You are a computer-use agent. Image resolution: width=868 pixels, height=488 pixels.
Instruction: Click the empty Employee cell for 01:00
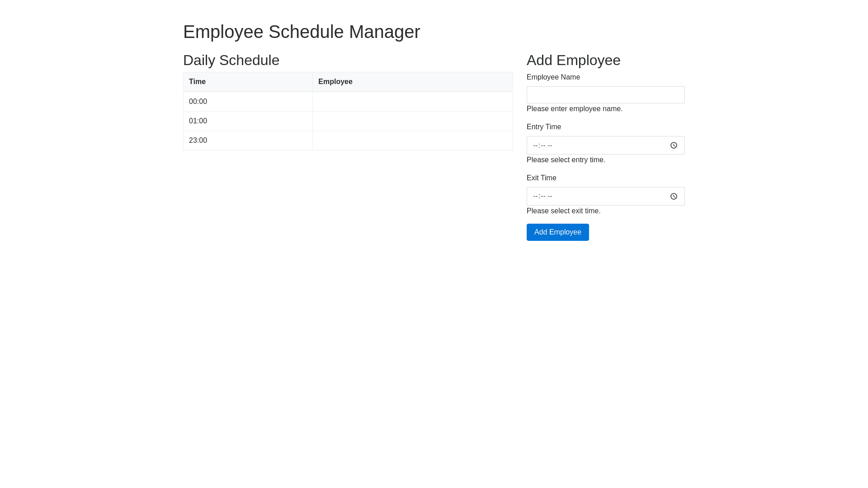(412, 121)
